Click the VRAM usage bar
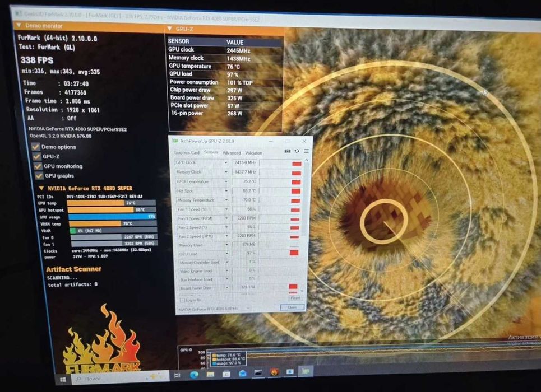Viewport: 541px width, 392px height. click(113, 230)
